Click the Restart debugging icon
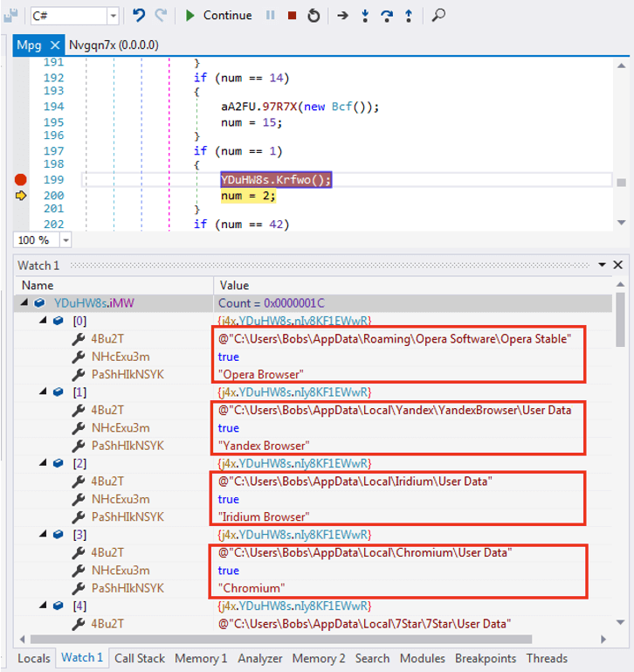 coord(314,16)
